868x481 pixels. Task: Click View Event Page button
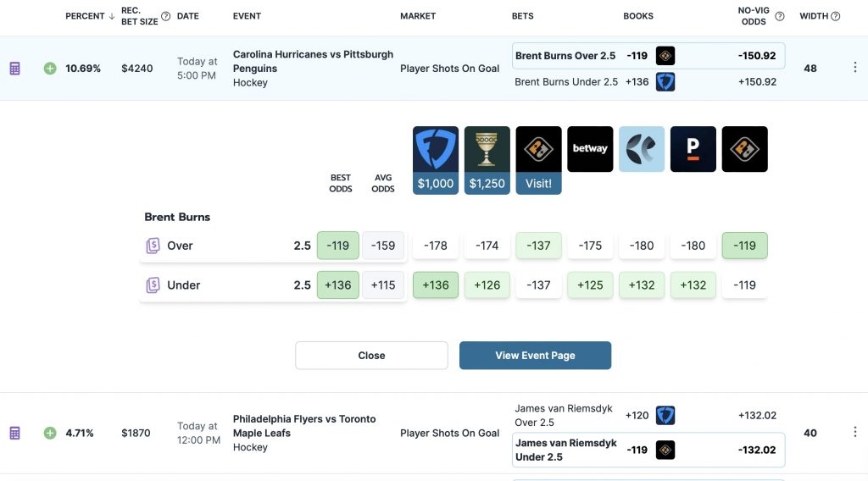(x=536, y=356)
